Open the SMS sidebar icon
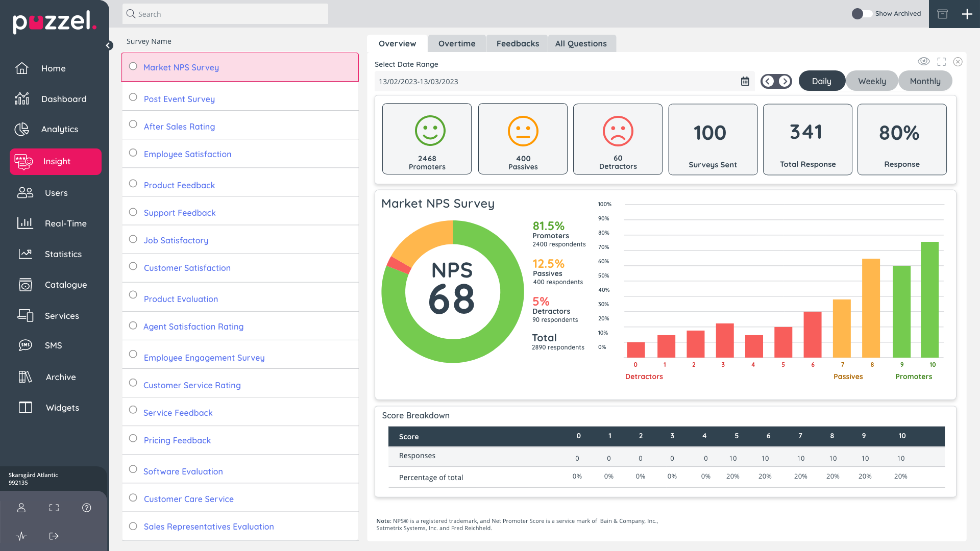 tap(25, 345)
